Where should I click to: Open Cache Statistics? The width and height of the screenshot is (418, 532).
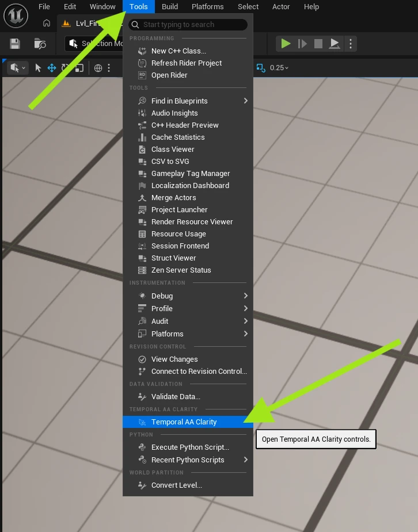pos(188,137)
